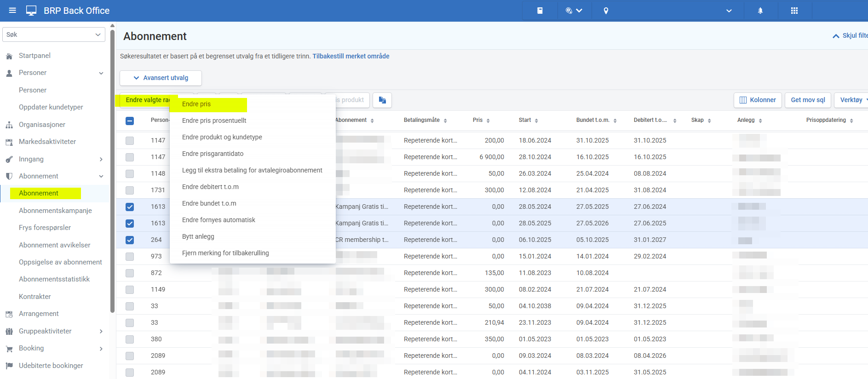Sort by the Pris column header

click(x=478, y=120)
